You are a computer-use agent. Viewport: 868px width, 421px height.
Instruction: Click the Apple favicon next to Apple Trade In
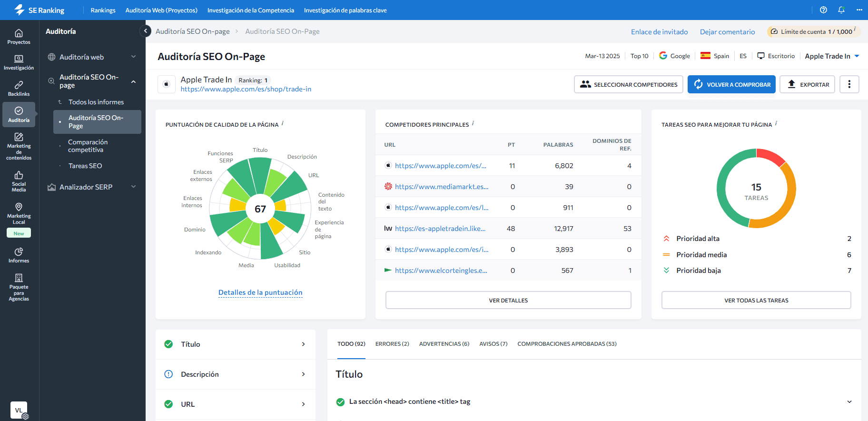pos(167,84)
